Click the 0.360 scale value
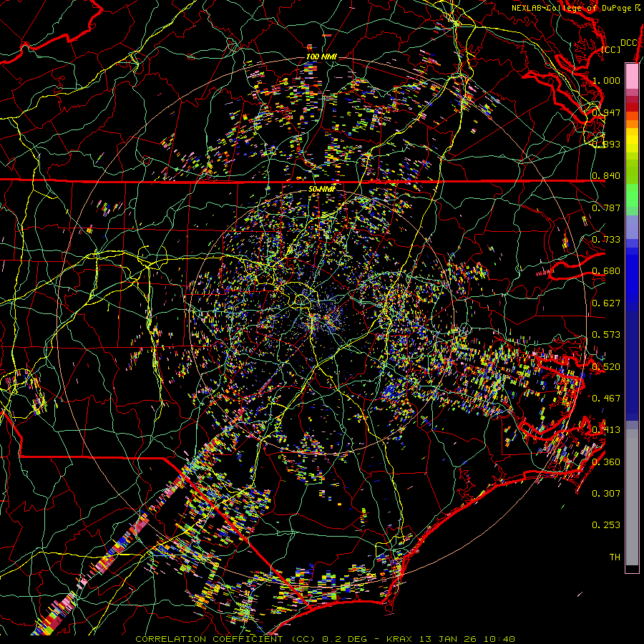 point(607,462)
